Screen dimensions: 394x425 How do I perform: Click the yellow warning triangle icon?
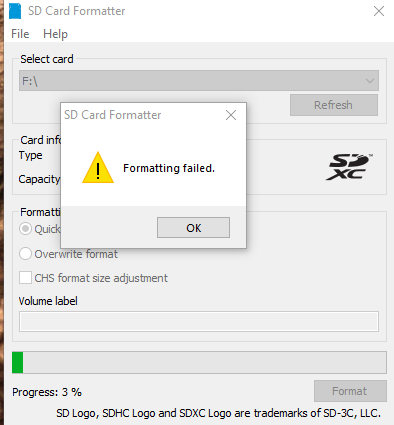(x=98, y=167)
